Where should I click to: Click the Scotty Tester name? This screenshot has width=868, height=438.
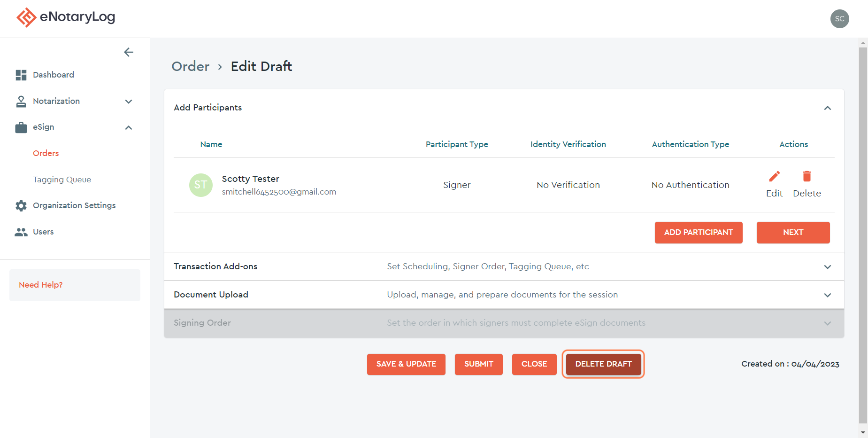[251, 179]
